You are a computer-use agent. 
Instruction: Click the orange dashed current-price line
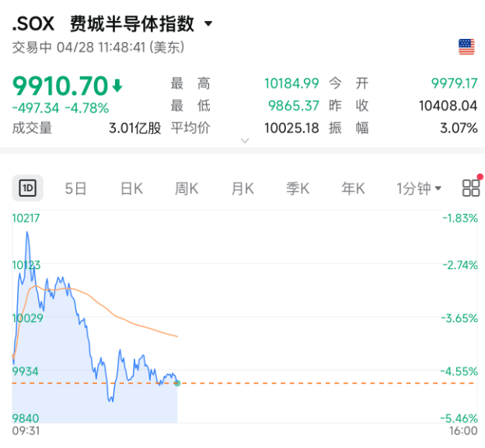pyautogui.click(x=311, y=383)
